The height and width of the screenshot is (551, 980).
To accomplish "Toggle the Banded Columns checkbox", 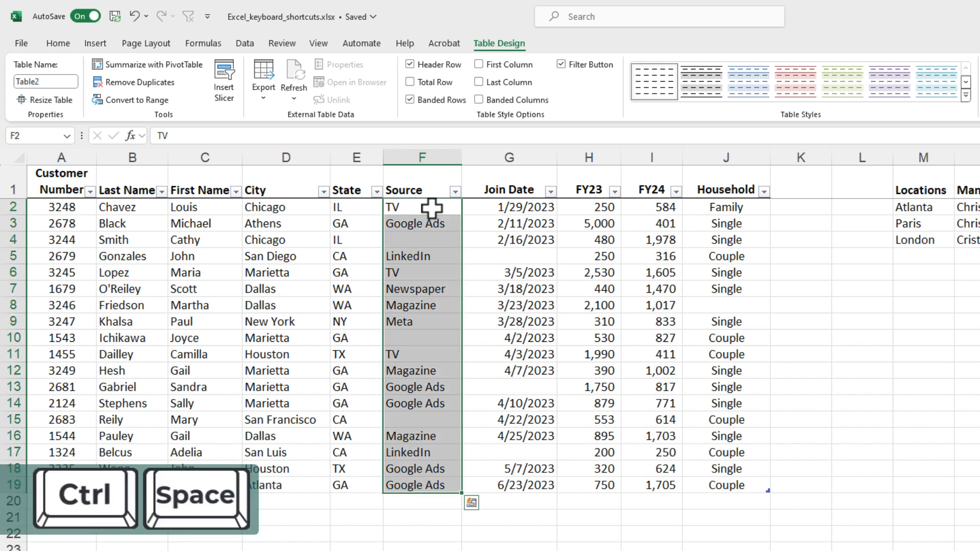I will (x=479, y=99).
